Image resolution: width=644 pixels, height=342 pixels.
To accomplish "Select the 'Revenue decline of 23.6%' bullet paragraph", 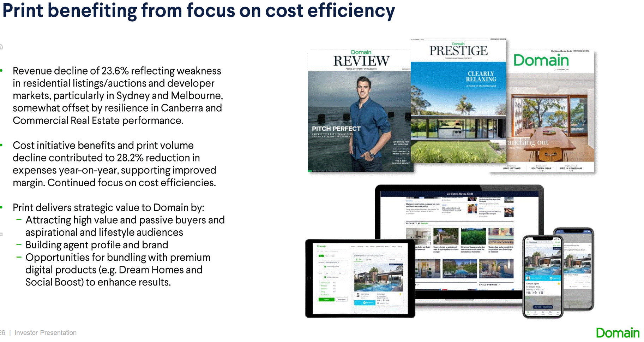I will coord(118,96).
